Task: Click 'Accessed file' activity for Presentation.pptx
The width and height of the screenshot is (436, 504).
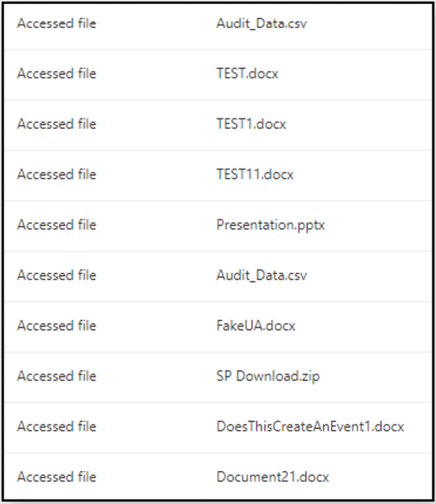Action: click(x=57, y=225)
